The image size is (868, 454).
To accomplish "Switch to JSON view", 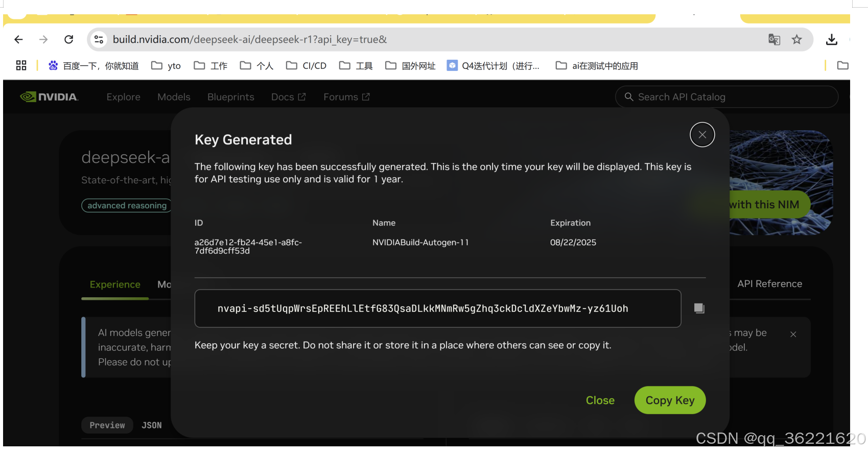I will [x=152, y=425].
